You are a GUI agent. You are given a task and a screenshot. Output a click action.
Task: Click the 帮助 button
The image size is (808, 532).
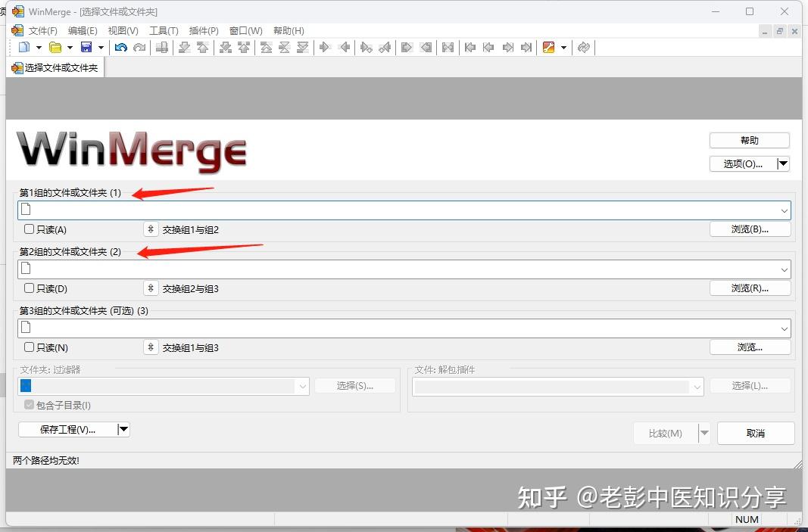pos(749,139)
